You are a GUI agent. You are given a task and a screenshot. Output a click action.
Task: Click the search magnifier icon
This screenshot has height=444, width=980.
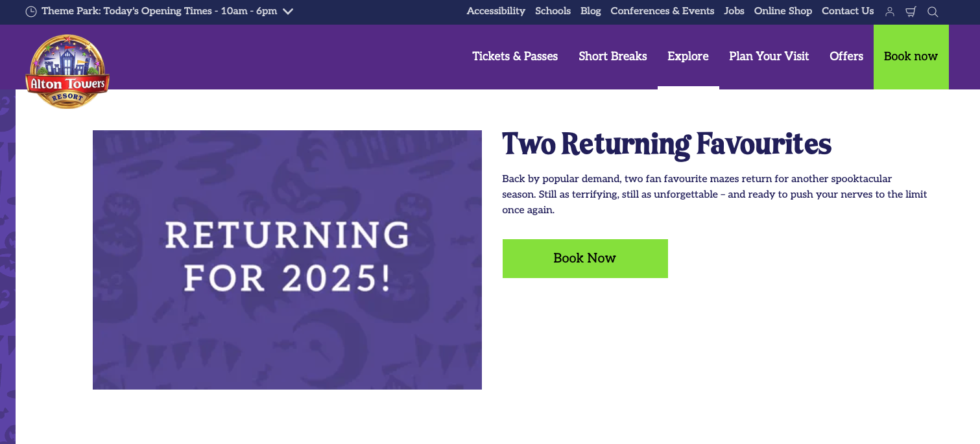[x=933, y=12]
